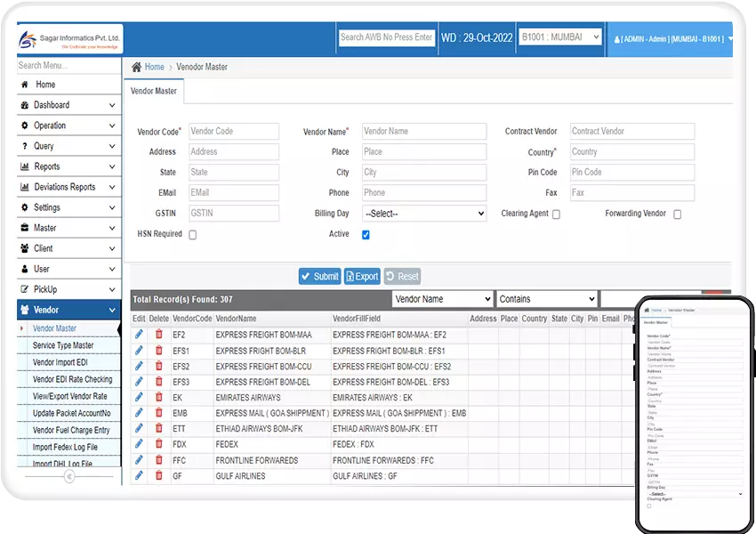The height and width of the screenshot is (534, 756).
Task: Click the Vendor Code input field
Action: [234, 131]
